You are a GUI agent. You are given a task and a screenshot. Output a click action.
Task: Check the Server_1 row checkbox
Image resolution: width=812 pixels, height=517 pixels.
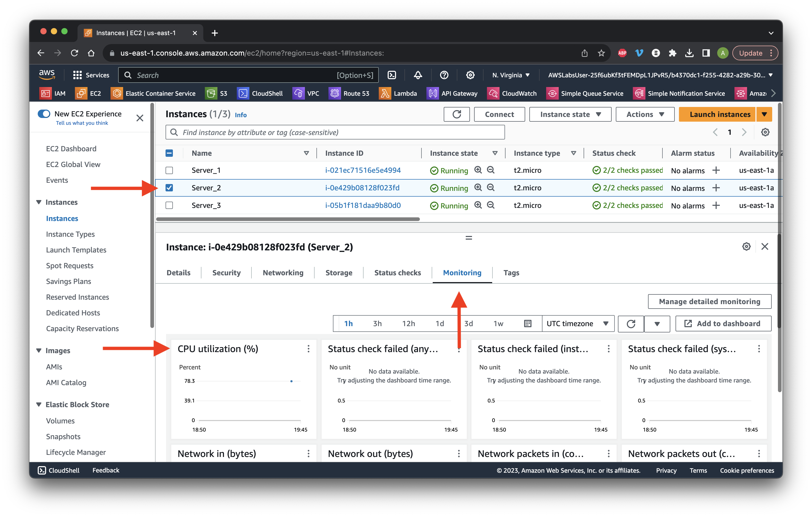coord(169,170)
